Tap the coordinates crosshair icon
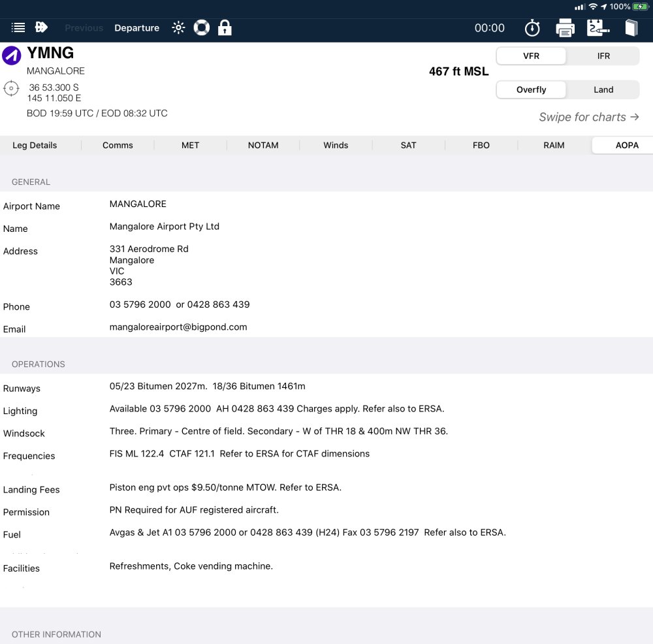 point(11,88)
